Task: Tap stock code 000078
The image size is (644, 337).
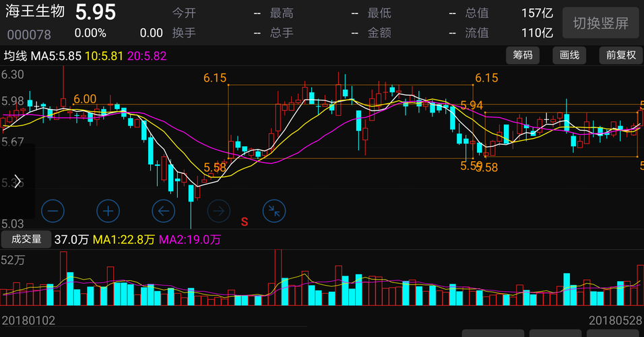Action: 29,34
